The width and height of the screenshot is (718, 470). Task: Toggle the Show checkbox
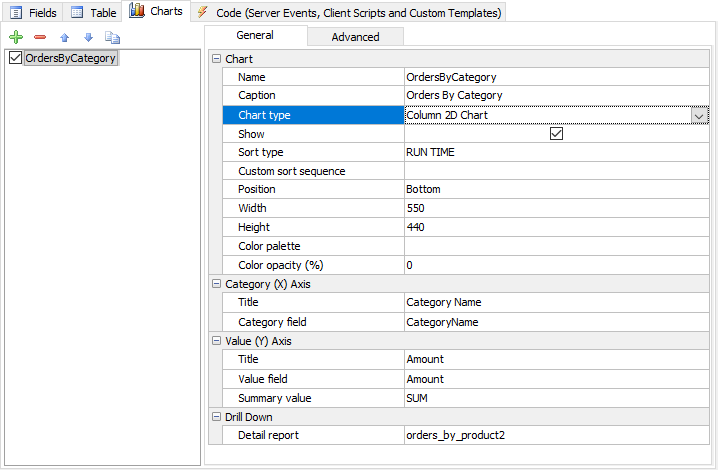[557, 134]
